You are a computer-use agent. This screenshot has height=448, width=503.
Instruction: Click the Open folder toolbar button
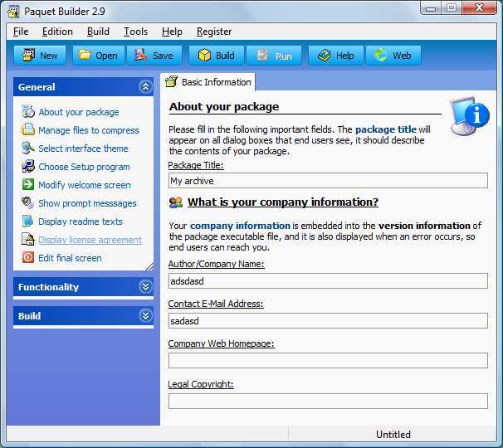click(98, 56)
